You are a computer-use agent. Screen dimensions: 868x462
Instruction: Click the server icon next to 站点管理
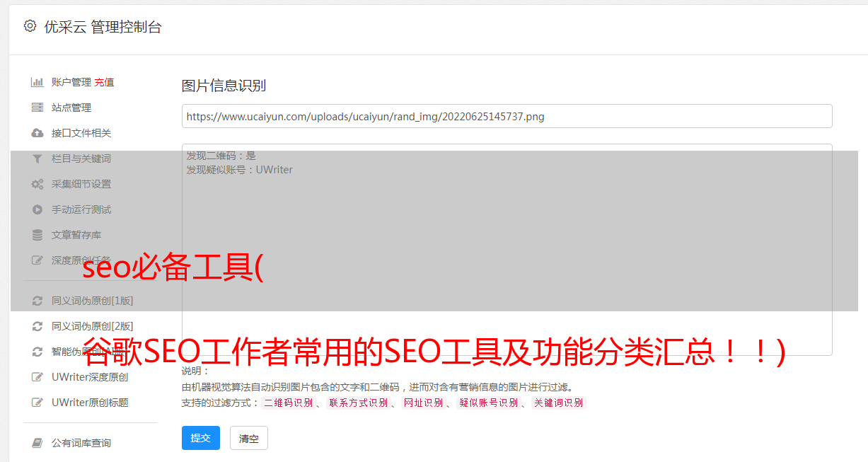click(37, 108)
